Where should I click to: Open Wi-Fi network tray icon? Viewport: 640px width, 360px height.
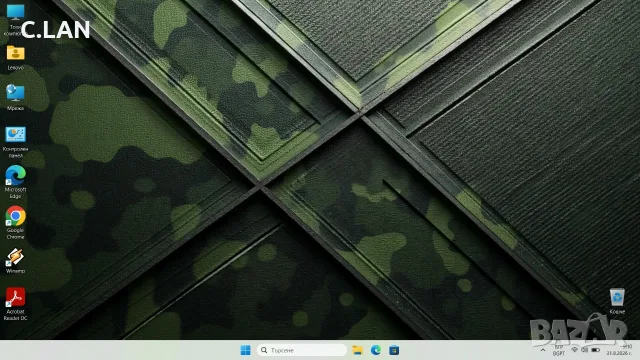574,350
